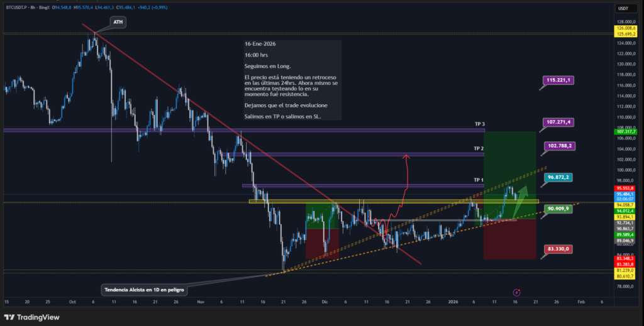
Task: Click the TP 2 label
Action: point(479,148)
